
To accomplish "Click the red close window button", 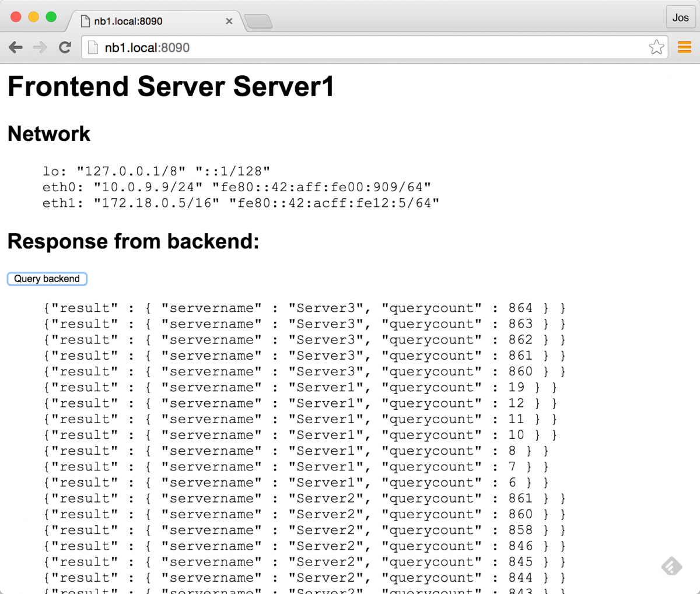I will point(16,17).
